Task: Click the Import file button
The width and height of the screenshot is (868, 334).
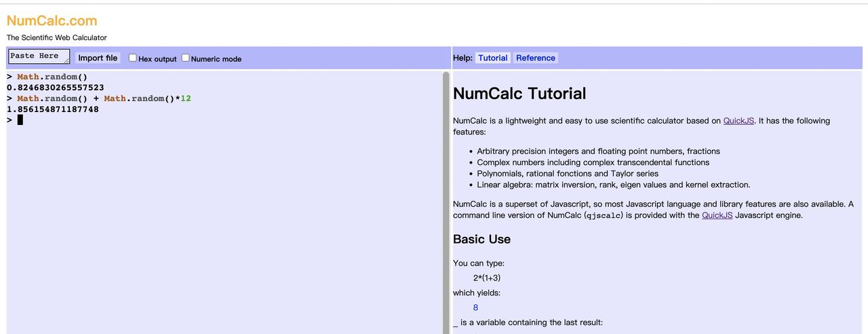Action: (98, 58)
